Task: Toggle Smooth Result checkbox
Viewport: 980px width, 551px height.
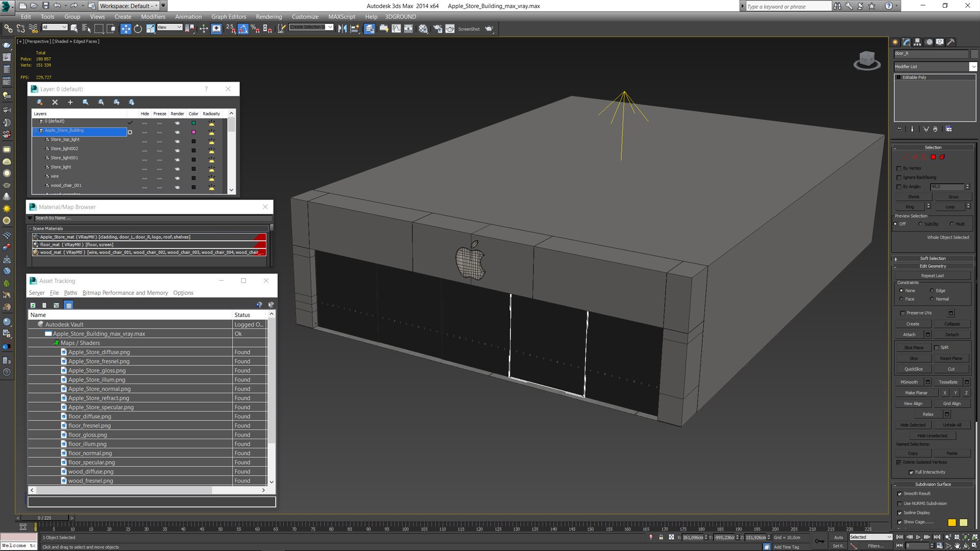Action: 899,494
